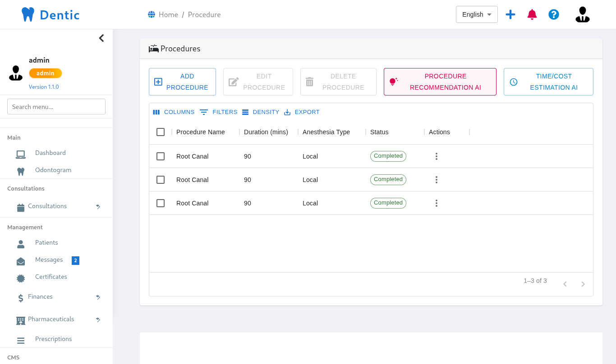Image resolution: width=616 pixels, height=364 pixels.
Task: Collapse the sidebar with the left chevron
Action: pos(101,38)
